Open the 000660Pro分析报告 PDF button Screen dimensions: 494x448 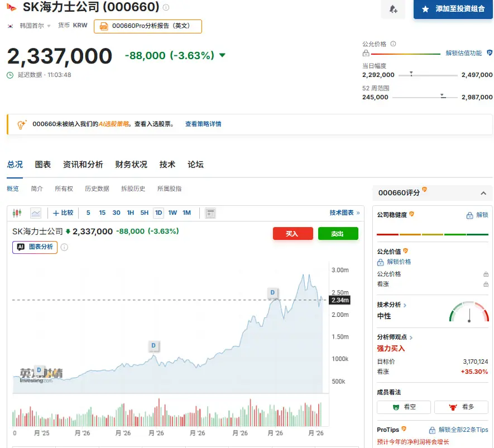click(148, 26)
